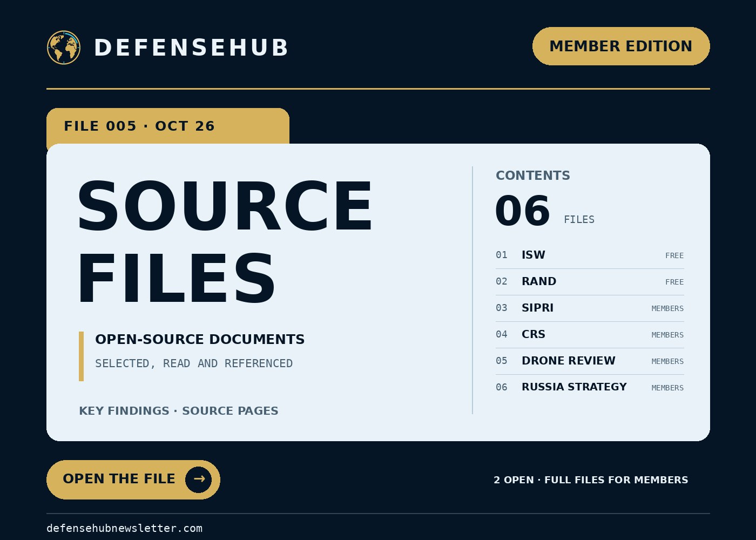Click the SOURCE FILES headline

coord(225,242)
